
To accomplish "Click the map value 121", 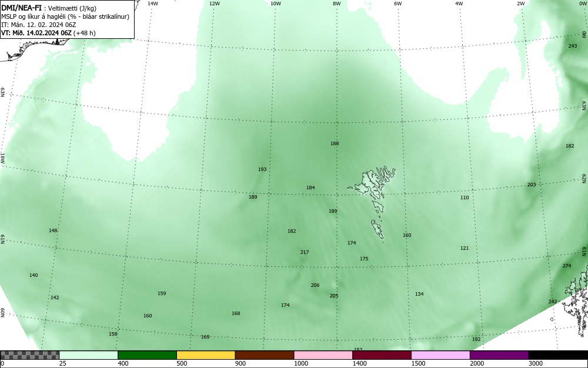I will (465, 248).
